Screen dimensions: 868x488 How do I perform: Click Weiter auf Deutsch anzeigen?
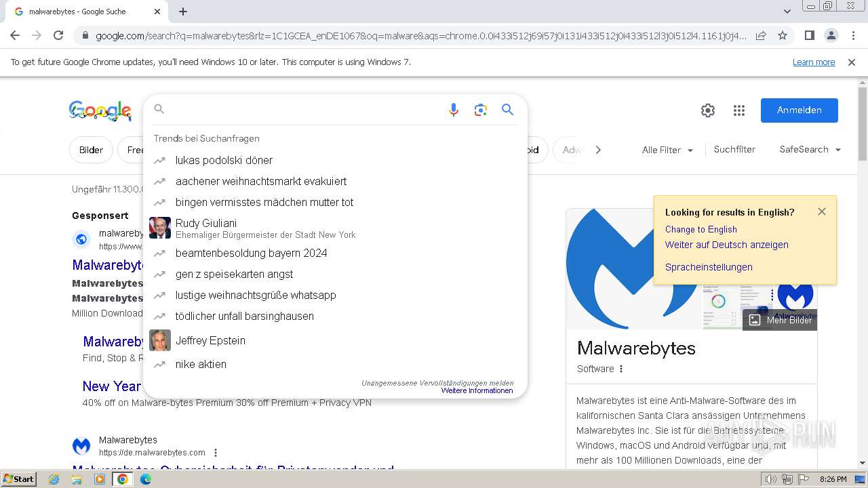click(727, 245)
